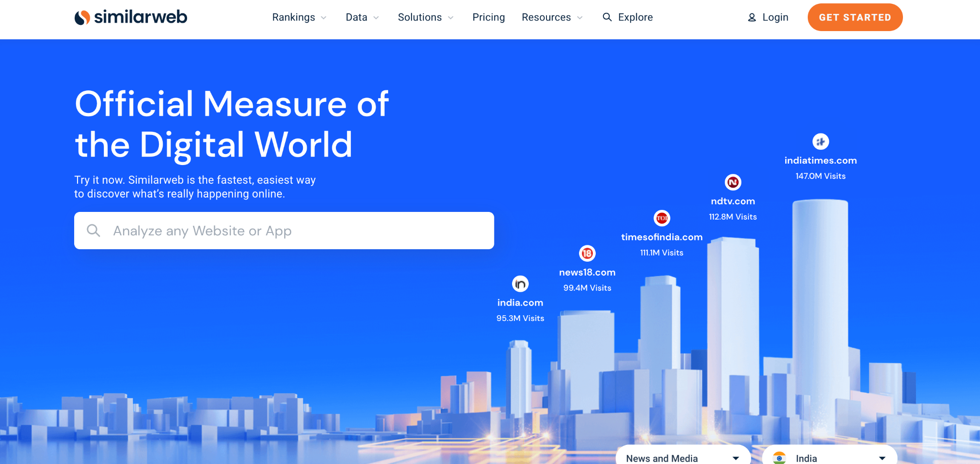Expand the Rankings menu chevron
The image size is (980, 464).
(324, 18)
